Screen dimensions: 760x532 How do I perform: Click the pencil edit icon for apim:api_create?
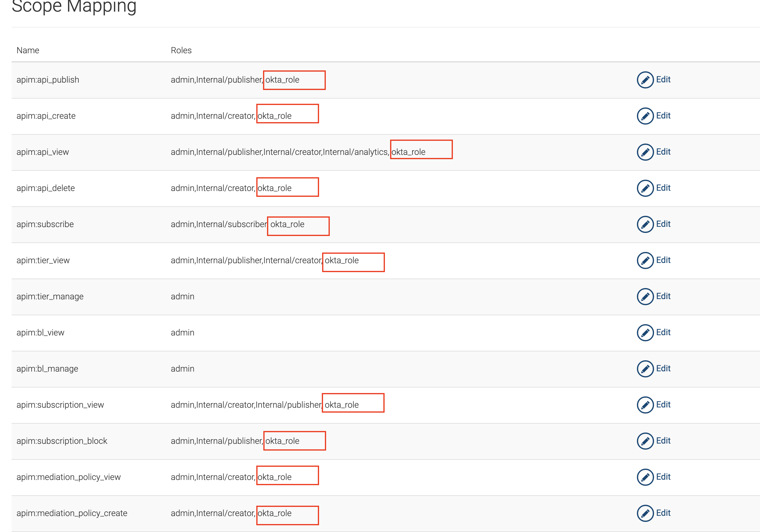(645, 116)
